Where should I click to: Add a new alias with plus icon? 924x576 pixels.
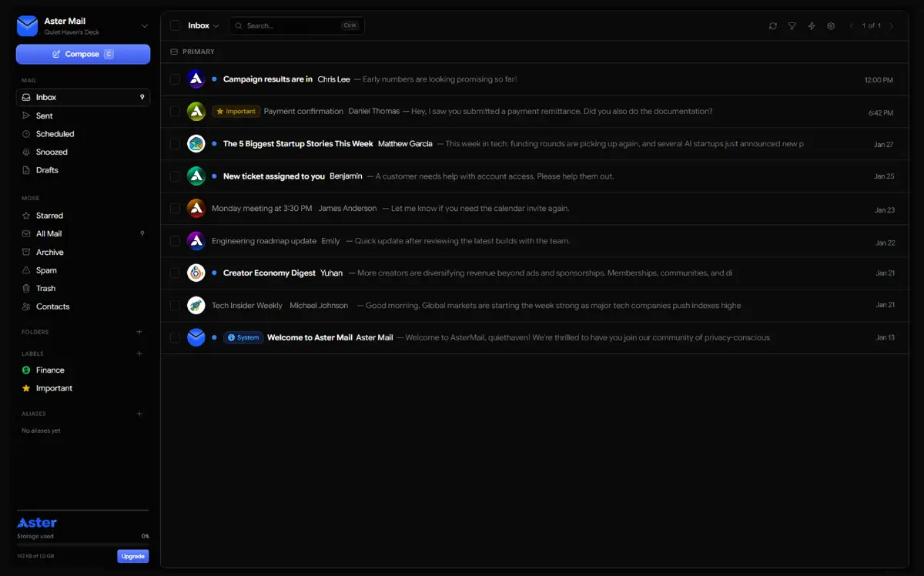coord(139,414)
